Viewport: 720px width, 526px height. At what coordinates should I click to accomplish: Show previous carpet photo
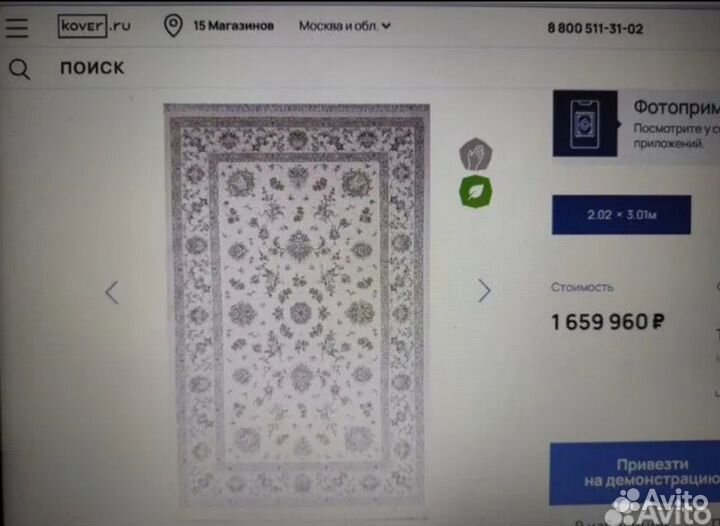click(x=112, y=292)
